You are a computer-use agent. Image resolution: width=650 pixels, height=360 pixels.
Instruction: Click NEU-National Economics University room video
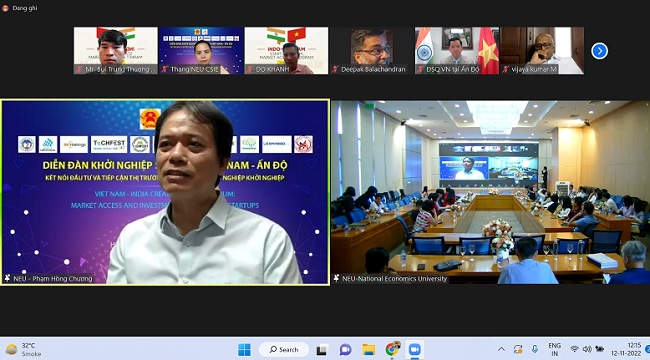tap(490, 192)
